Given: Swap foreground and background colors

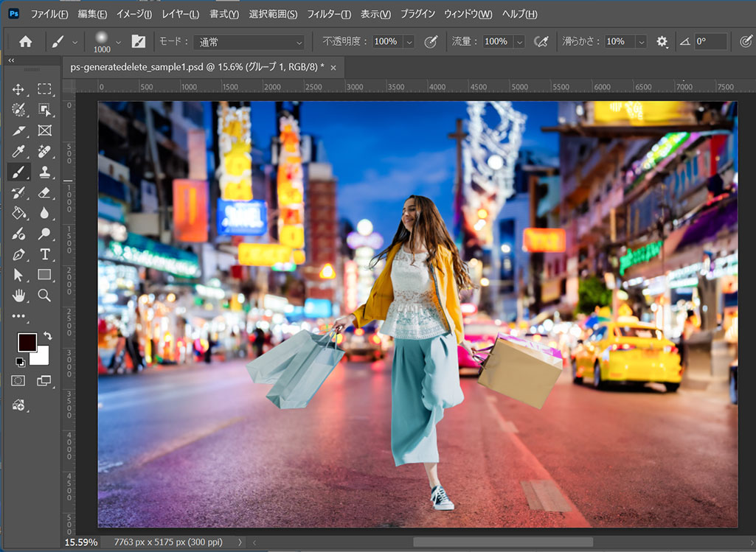Looking at the screenshot, I should coord(47,335).
